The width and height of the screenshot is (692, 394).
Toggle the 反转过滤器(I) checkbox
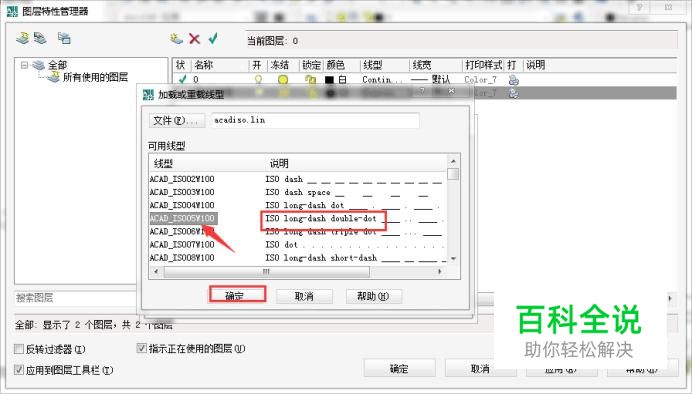coord(19,349)
